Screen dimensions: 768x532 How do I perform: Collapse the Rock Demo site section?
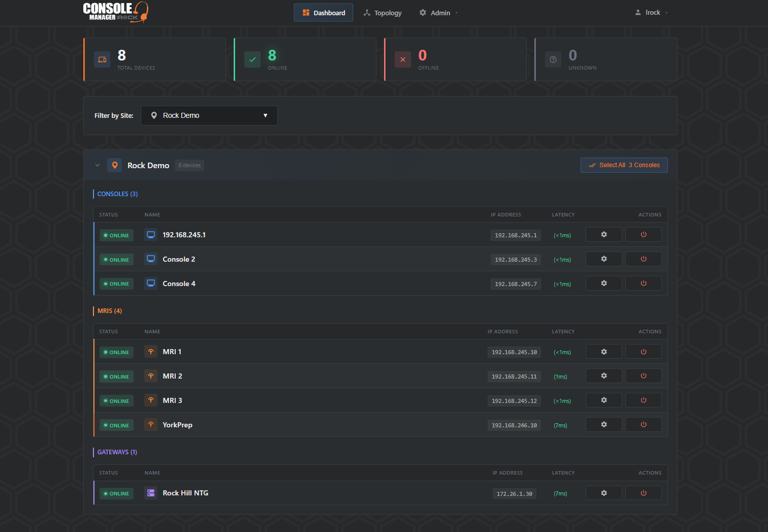click(x=97, y=165)
